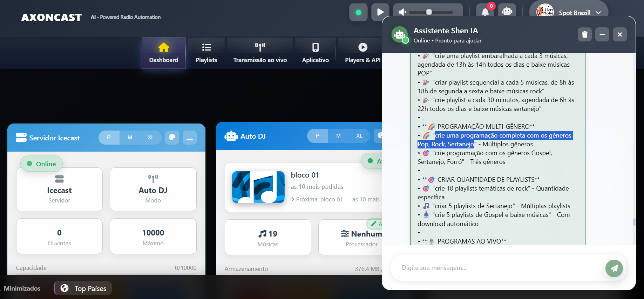
Task: Mute audio using the speaker icon
Action: (x=402, y=12)
